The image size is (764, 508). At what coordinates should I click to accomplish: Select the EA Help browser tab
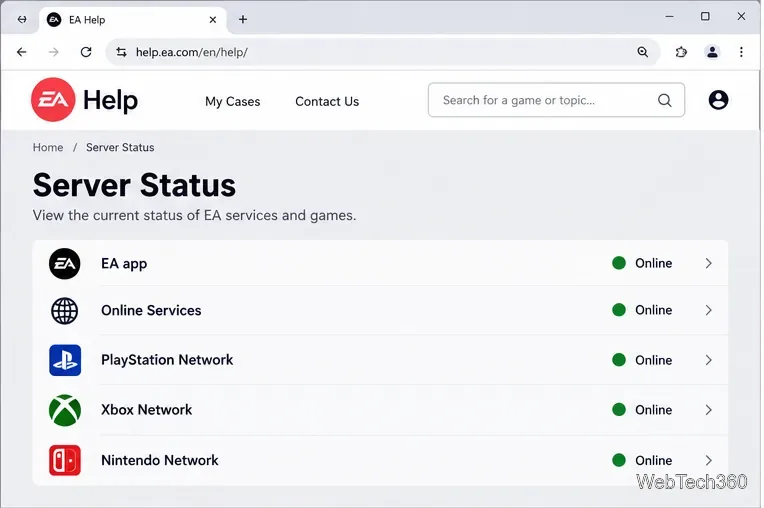click(133, 20)
